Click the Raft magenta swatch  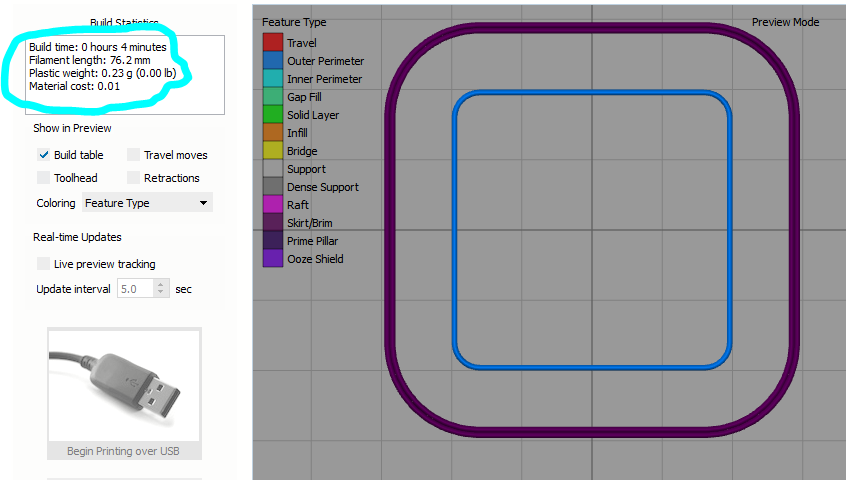pos(272,205)
